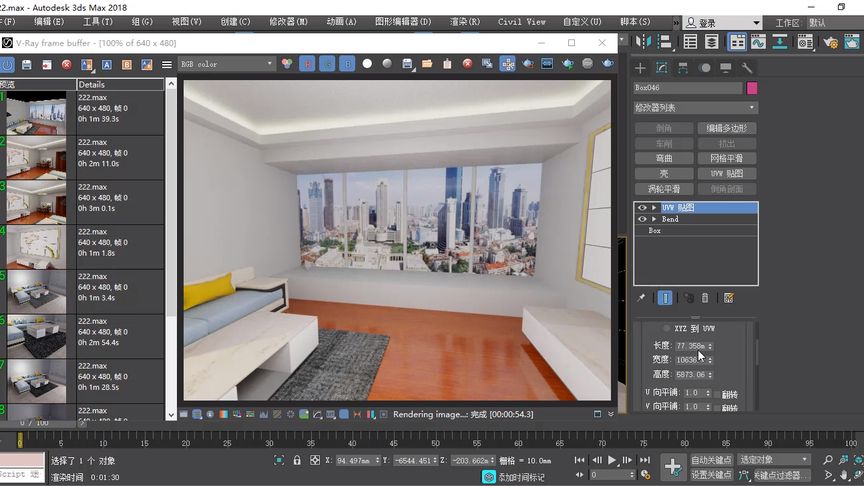
Task: Select the XYZ 到 UVW radio button
Action: click(x=666, y=328)
